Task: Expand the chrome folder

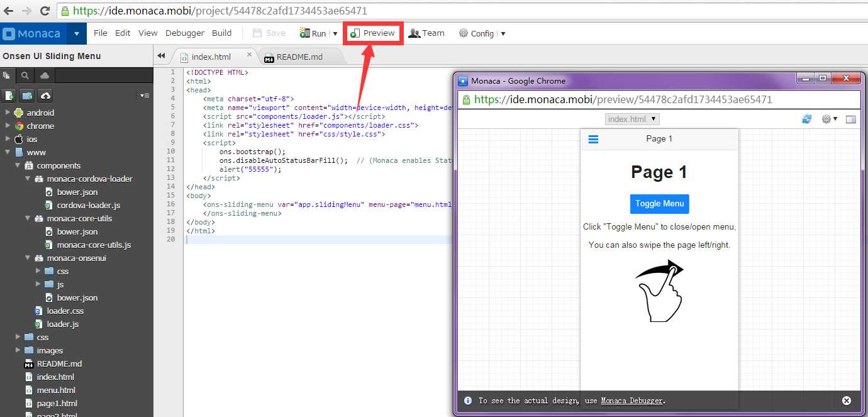Action: [x=8, y=126]
